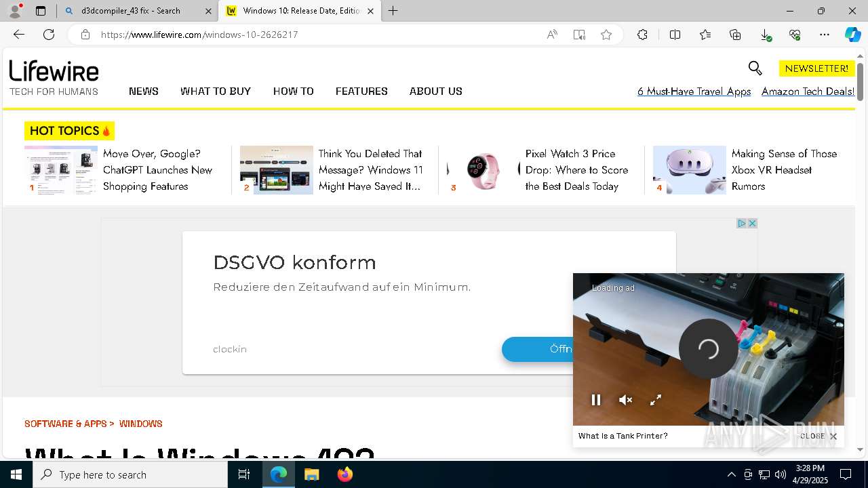This screenshot has height=488, width=868.
Task: Unmute the floating video
Action: (626, 400)
